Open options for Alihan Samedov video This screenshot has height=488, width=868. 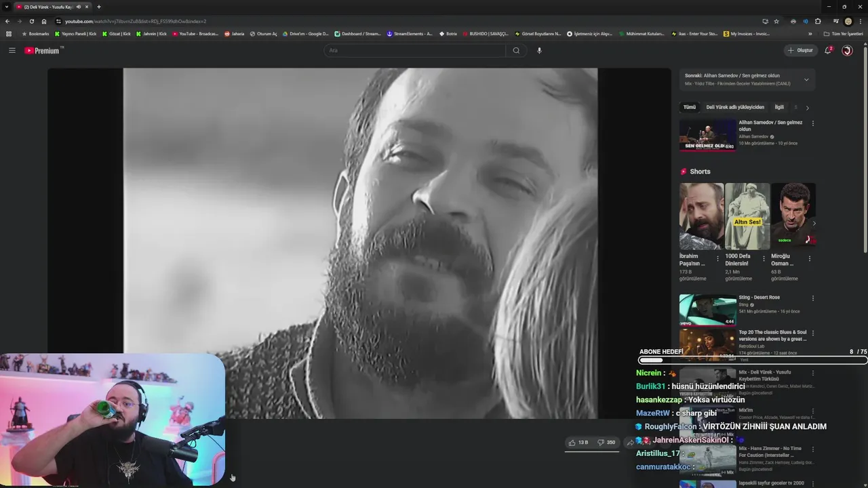tap(812, 123)
